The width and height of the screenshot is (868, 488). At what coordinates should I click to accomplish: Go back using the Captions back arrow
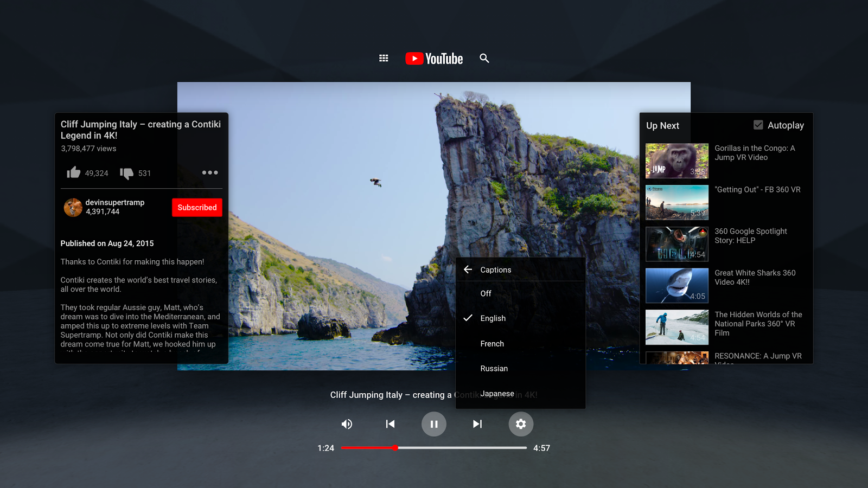(468, 269)
